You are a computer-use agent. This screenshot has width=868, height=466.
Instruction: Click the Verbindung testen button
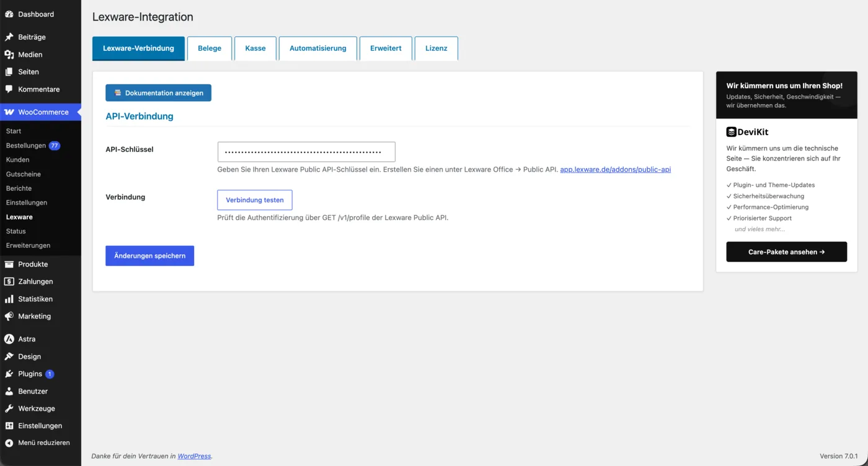click(x=255, y=200)
